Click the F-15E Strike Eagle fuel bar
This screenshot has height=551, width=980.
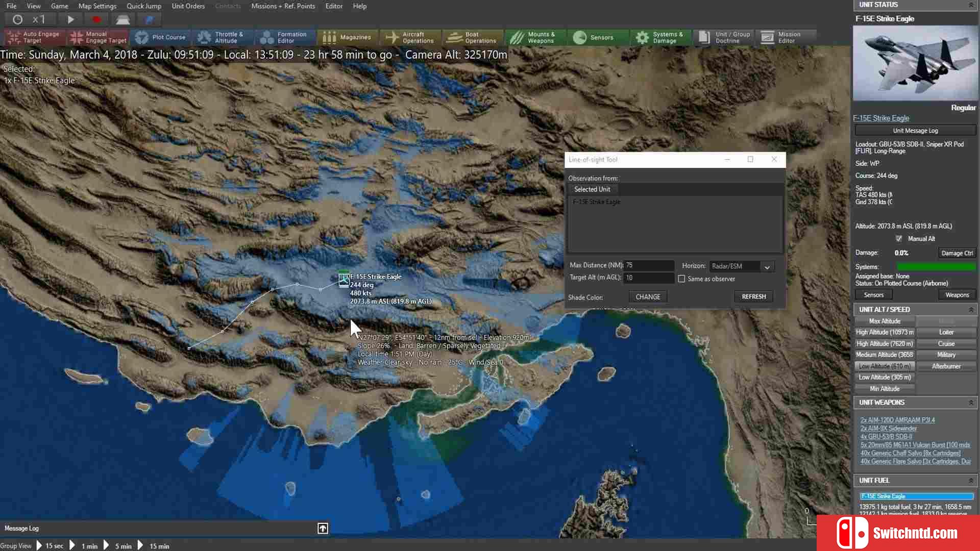coord(917,496)
